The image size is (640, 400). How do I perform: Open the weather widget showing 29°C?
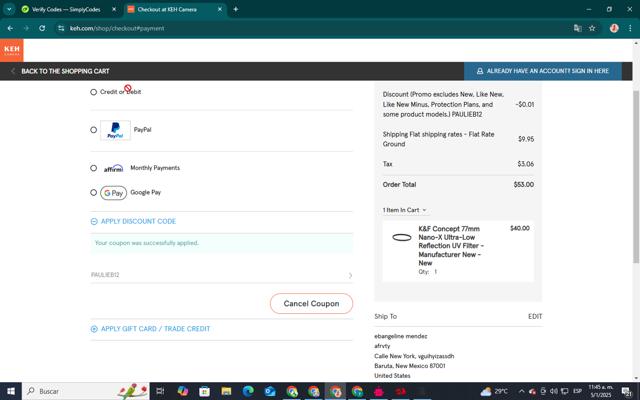point(494,391)
